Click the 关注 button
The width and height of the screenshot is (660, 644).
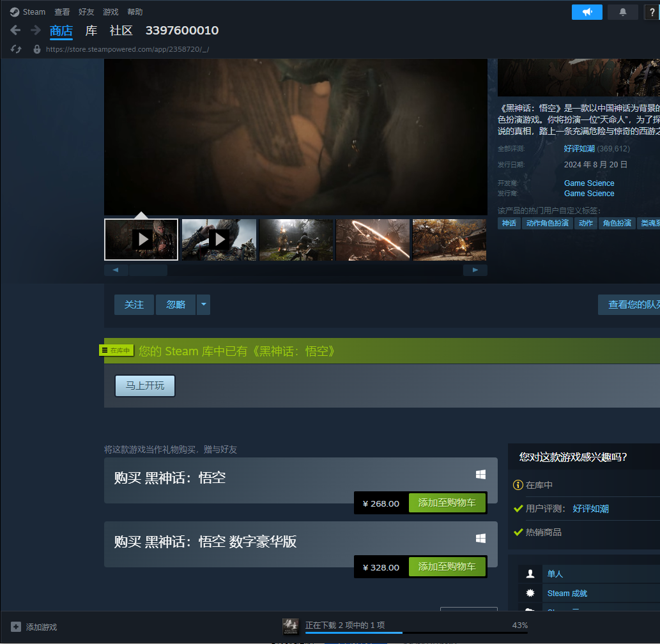tap(134, 304)
